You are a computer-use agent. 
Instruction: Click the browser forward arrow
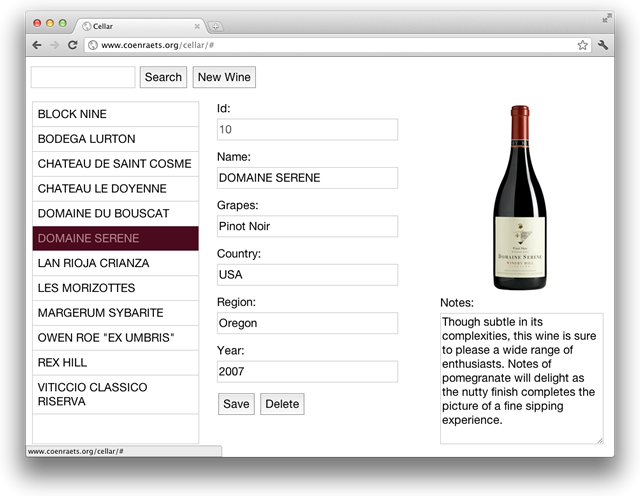tap(54, 45)
